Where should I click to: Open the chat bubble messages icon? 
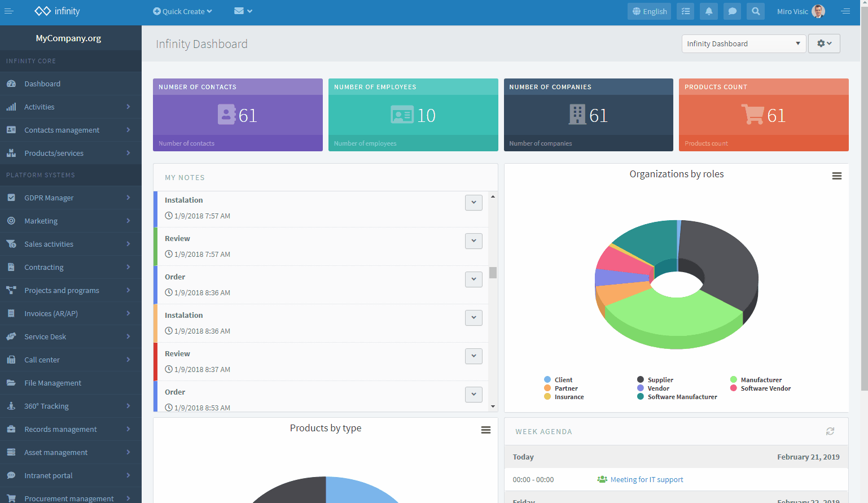(732, 11)
